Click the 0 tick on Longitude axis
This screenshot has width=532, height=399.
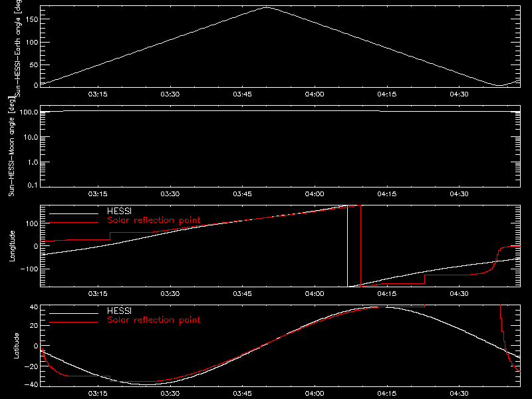click(x=36, y=246)
